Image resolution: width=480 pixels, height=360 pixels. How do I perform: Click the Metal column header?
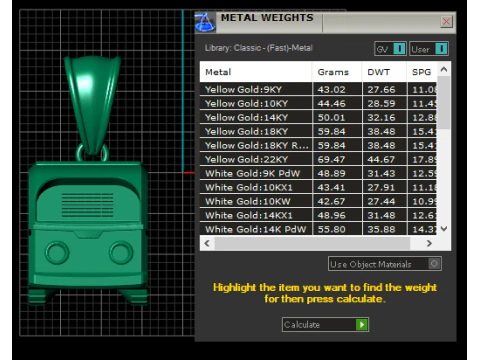256,72
